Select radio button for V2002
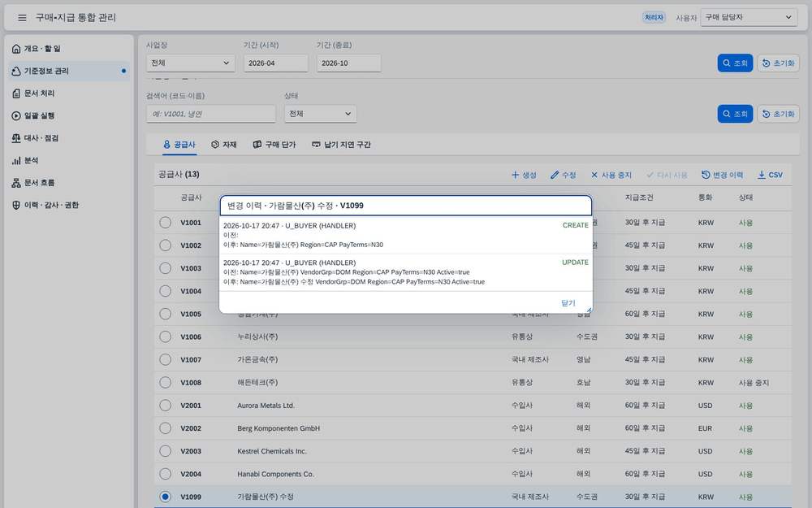This screenshot has height=508, width=812. click(x=165, y=428)
